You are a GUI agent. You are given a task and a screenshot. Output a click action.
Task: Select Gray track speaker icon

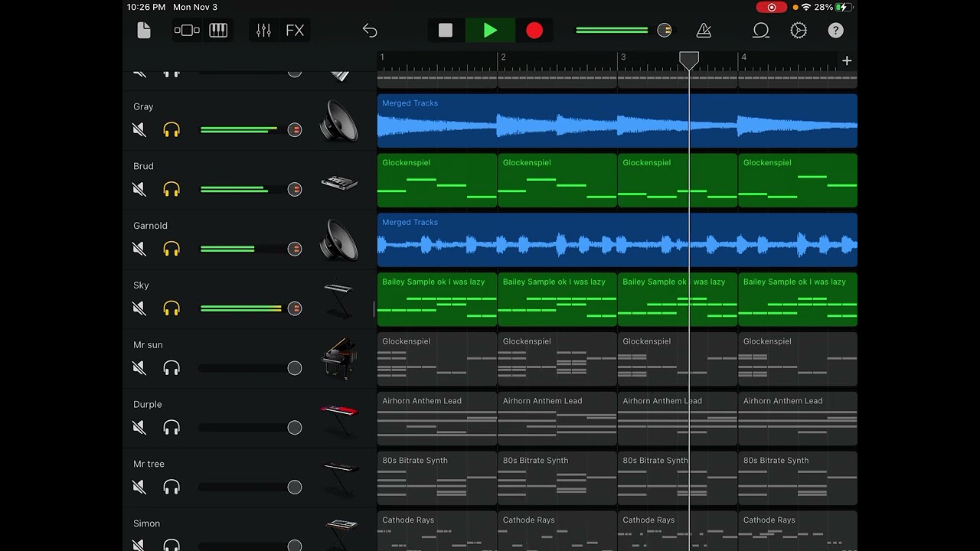pos(339,120)
